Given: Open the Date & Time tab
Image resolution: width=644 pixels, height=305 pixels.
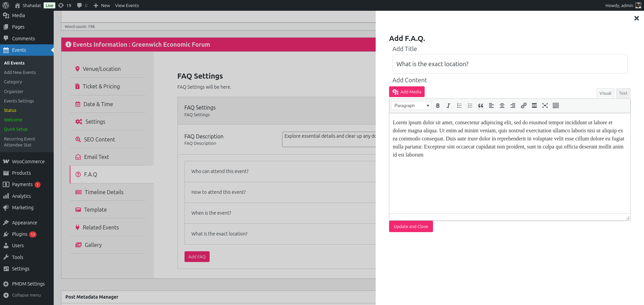Looking at the screenshot, I should click(x=108, y=104).
